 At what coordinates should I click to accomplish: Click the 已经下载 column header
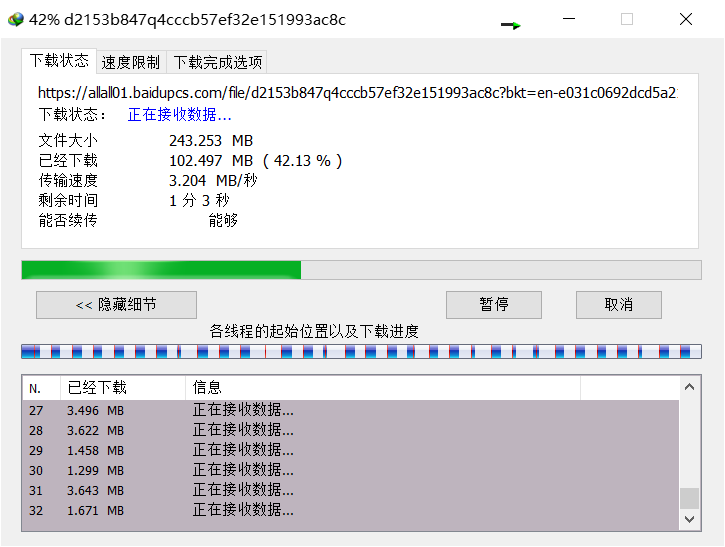[x=123, y=388]
